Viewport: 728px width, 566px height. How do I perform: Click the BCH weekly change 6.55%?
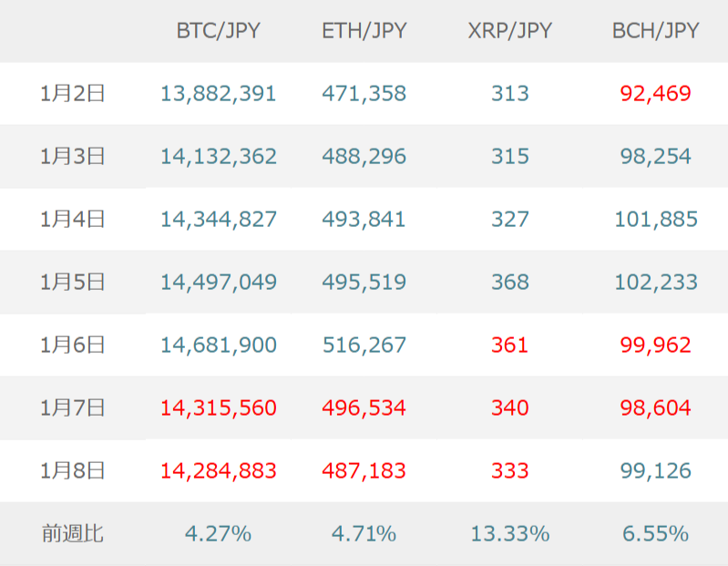[655, 533]
